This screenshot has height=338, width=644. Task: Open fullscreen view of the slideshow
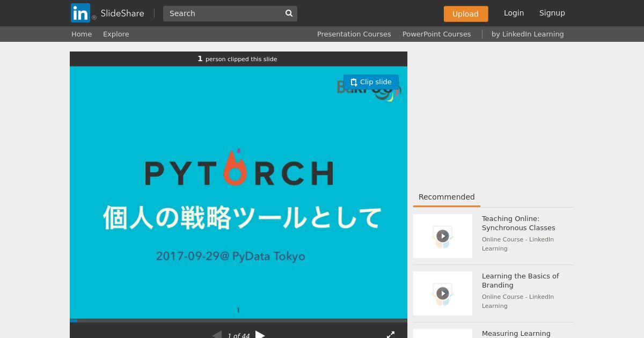(x=391, y=335)
